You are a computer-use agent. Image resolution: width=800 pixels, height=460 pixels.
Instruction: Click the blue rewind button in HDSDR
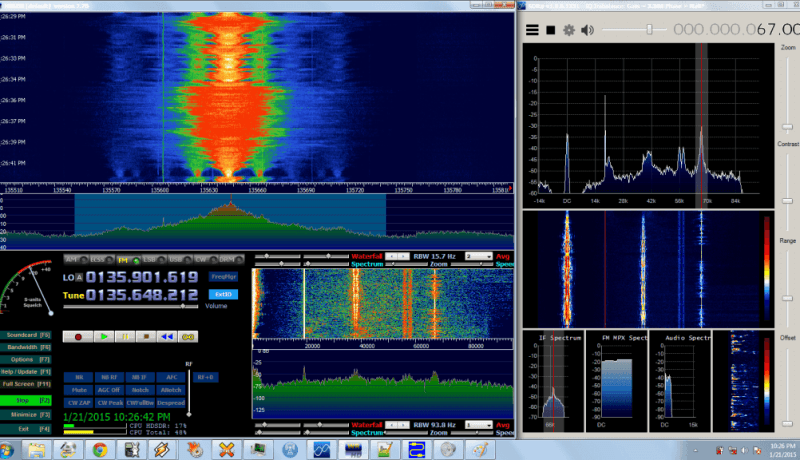pyautogui.click(x=167, y=337)
